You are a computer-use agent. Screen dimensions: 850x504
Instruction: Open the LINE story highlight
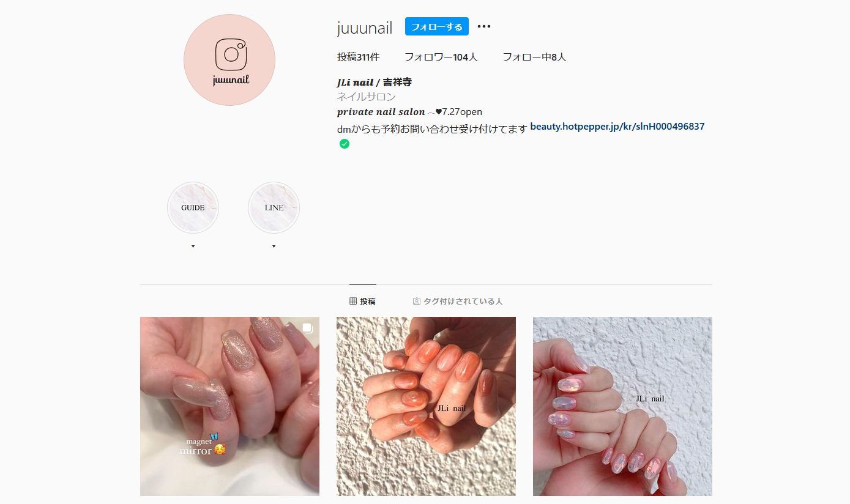274,208
